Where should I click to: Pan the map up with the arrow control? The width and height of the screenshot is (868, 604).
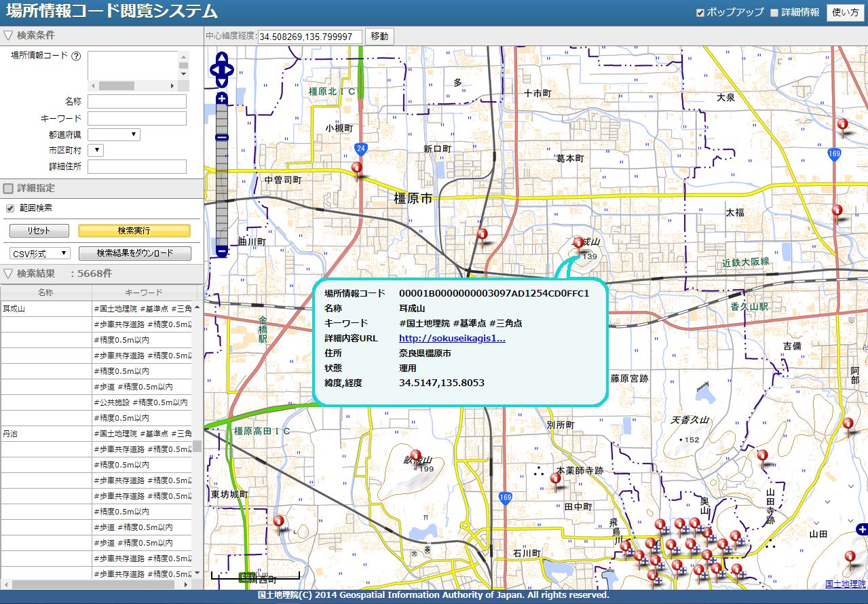(x=222, y=58)
